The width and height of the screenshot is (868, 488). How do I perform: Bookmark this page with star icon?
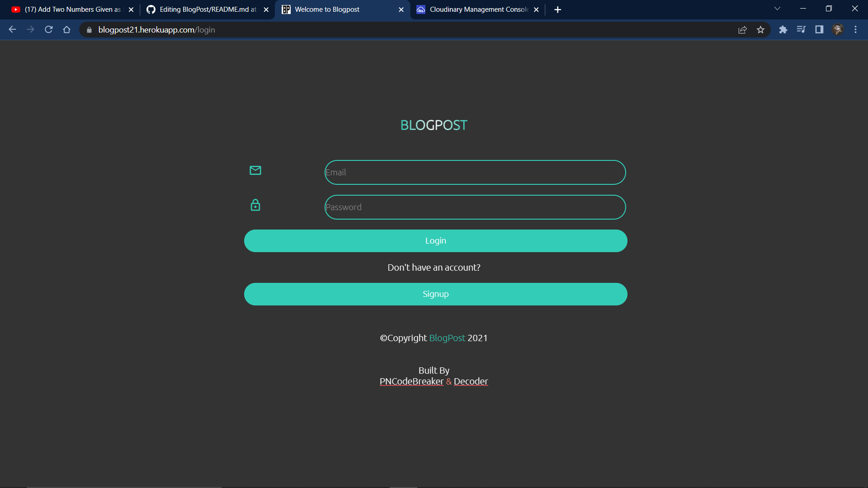click(x=760, y=30)
